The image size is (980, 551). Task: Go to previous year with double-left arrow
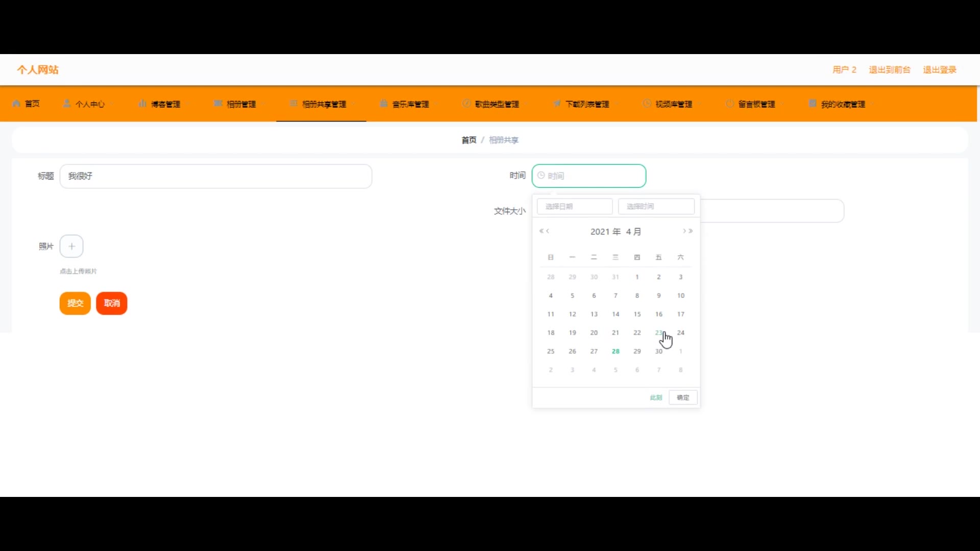541,231
